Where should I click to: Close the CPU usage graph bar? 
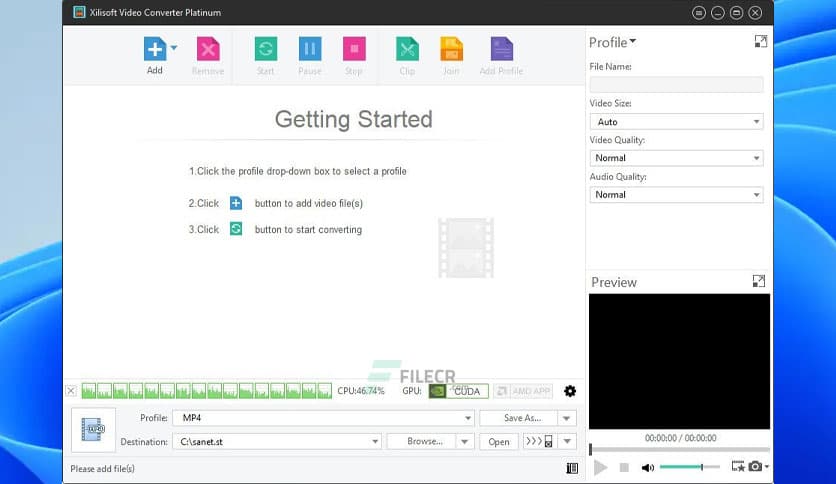pyautogui.click(x=71, y=391)
